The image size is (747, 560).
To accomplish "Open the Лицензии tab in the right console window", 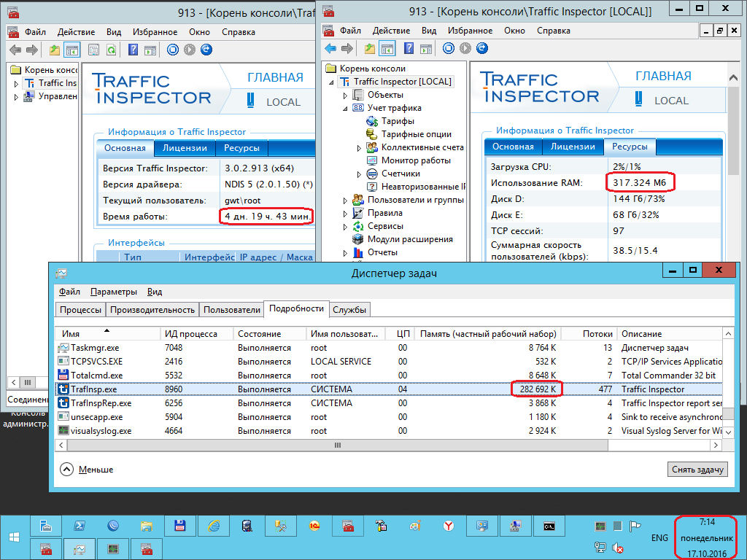I will pos(573,147).
